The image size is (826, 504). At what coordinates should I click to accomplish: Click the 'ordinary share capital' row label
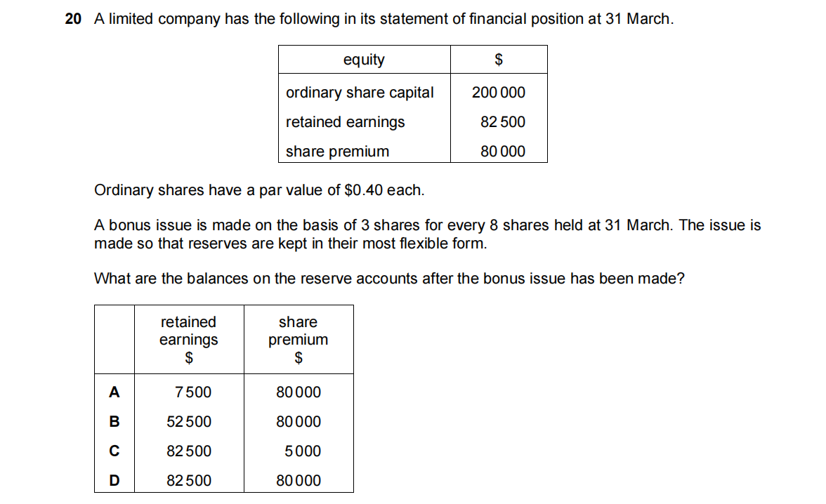pyautogui.click(x=360, y=93)
